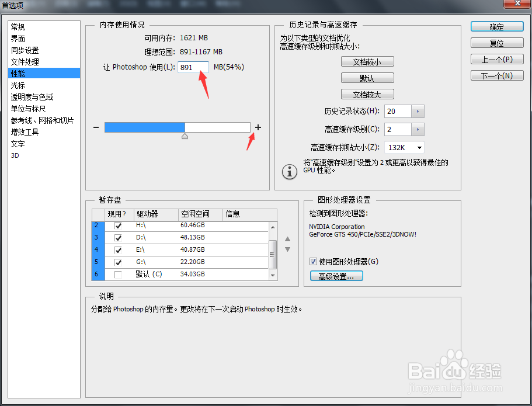Viewport: 532px width, 406px height.
Task: Click the 40.87GB free space cell
Action: 192,249
